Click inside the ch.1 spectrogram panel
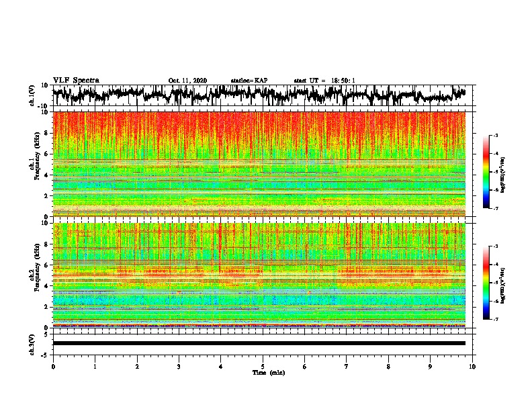532x411 pixels. point(259,164)
